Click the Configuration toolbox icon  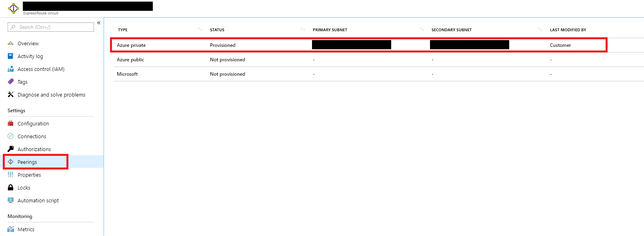click(11, 123)
